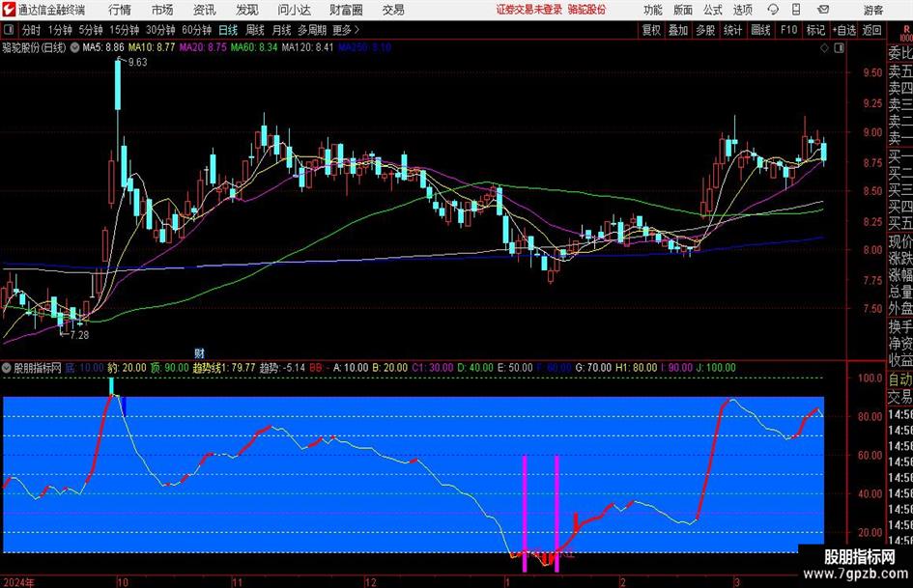Open the 发现 menu
The image size is (913, 588).
tap(247, 10)
